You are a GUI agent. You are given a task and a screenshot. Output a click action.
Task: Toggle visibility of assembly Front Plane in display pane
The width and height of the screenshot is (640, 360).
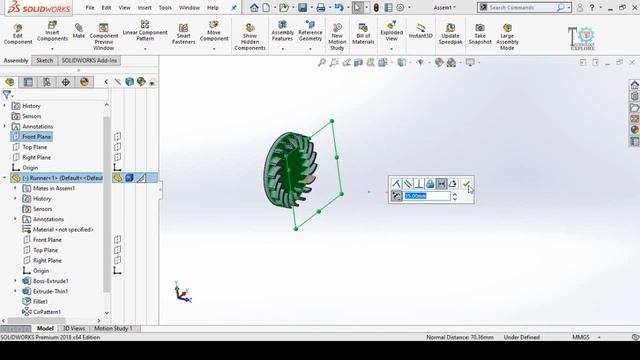point(118,136)
